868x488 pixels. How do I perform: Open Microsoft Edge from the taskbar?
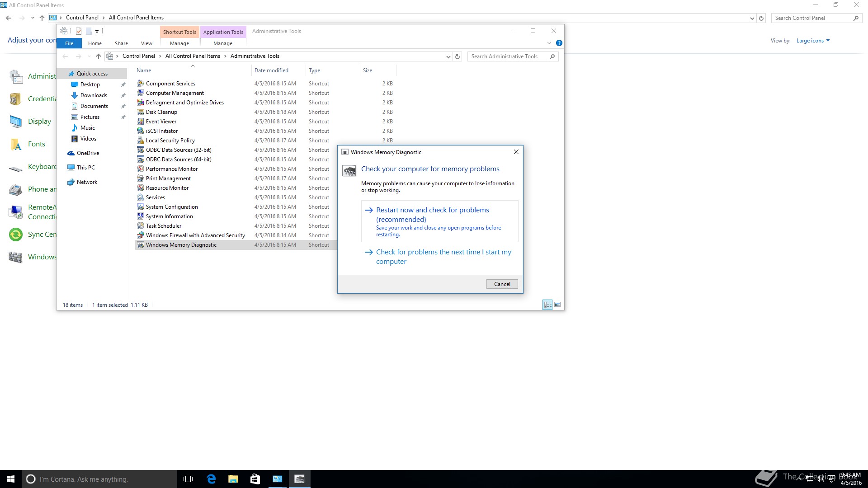click(x=211, y=479)
